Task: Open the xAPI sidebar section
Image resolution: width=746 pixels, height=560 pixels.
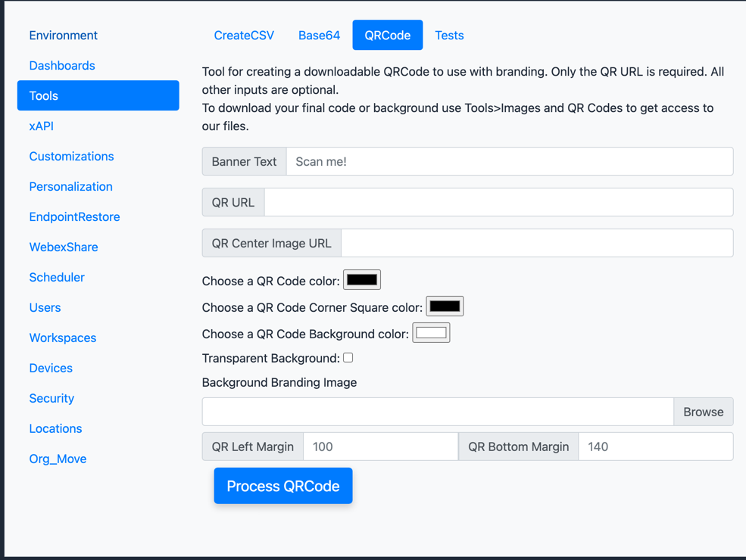Action: click(42, 126)
